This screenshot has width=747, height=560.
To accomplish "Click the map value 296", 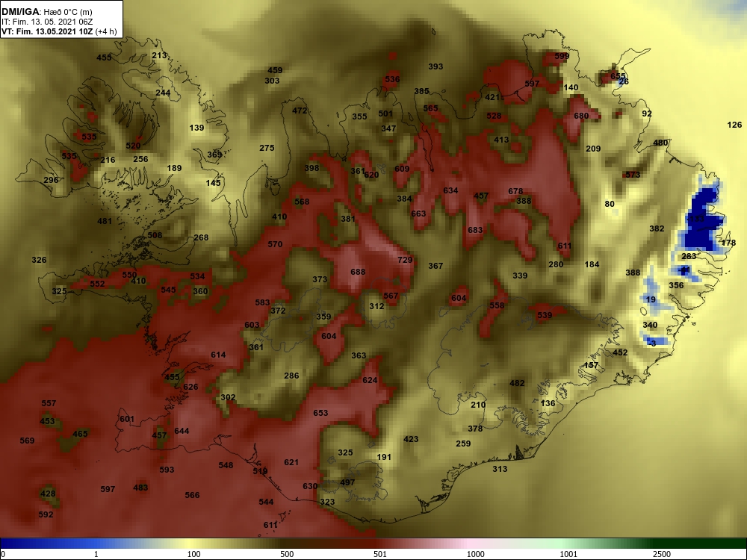I will pyautogui.click(x=51, y=179).
